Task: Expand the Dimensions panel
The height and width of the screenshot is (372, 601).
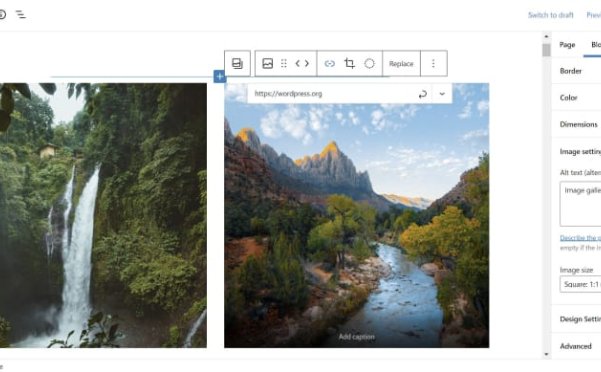Action: 576,124
